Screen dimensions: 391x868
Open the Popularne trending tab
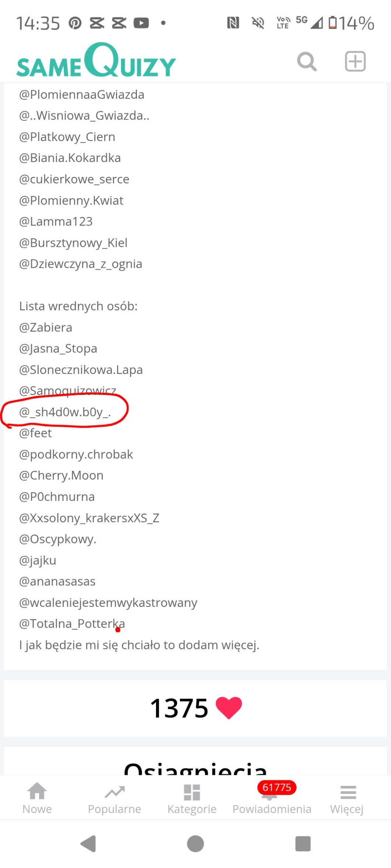(114, 798)
